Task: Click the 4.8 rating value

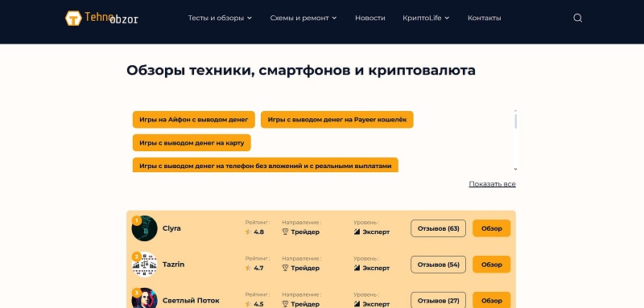Action: 258,232
